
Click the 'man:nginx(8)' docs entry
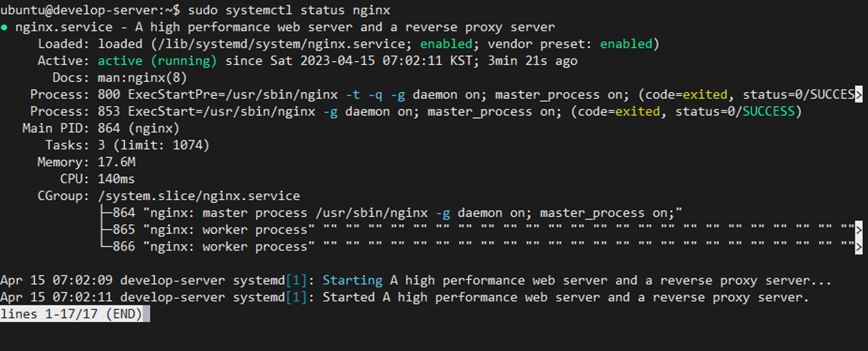pos(142,78)
